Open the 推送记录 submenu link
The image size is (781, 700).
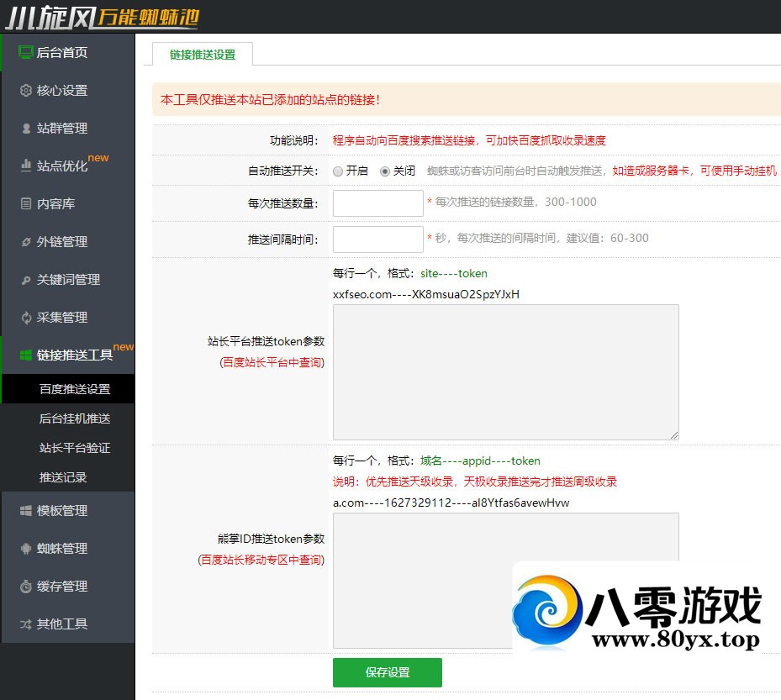point(63,477)
